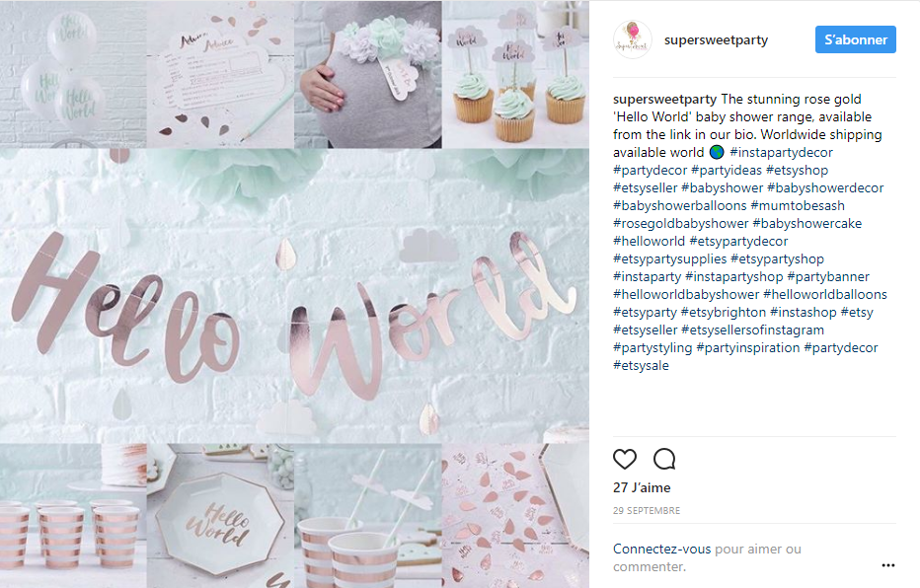Image resolution: width=920 pixels, height=588 pixels.
Task: Open the #helloworldballoons hashtag
Action: pyautogui.click(x=825, y=294)
